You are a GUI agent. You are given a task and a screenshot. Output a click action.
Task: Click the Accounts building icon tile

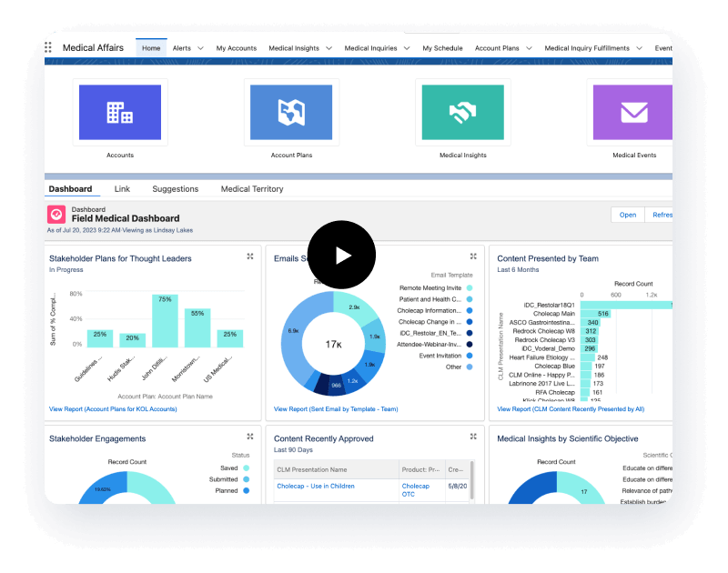(120, 112)
